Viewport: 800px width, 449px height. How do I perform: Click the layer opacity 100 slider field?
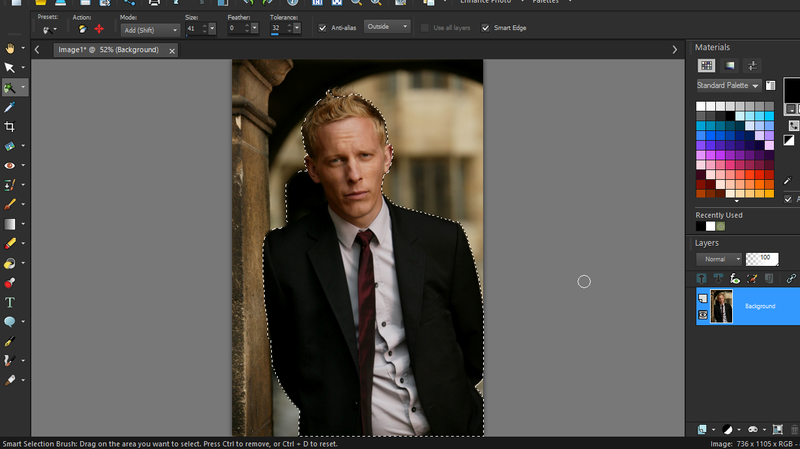click(x=762, y=259)
